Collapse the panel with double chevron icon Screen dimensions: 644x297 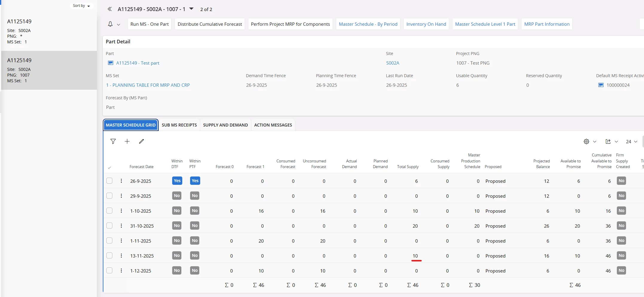pyautogui.click(x=110, y=9)
